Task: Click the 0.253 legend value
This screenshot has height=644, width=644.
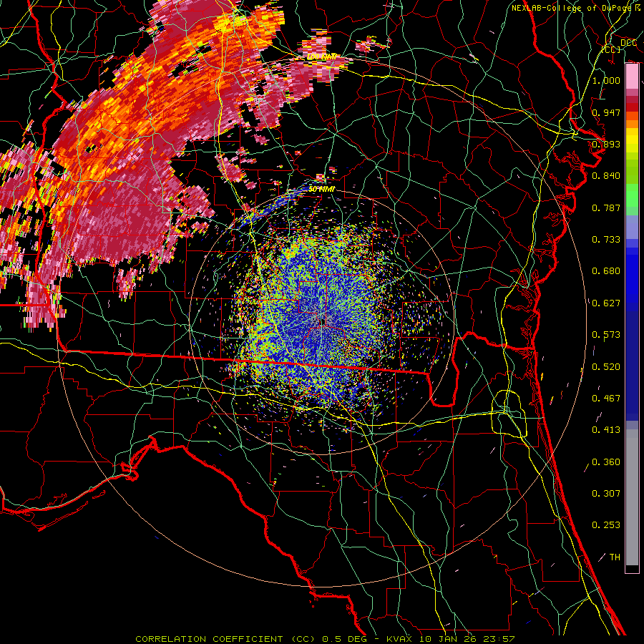Action: (x=606, y=525)
